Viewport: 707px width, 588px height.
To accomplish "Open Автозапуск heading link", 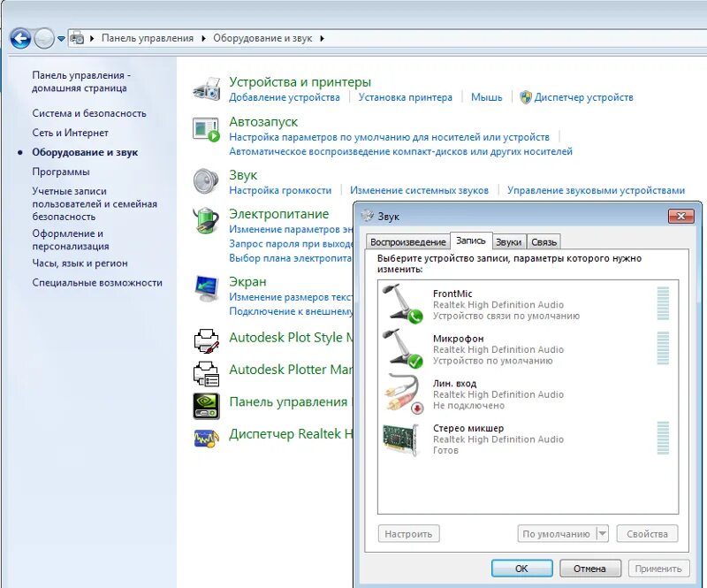I will click(x=263, y=121).
